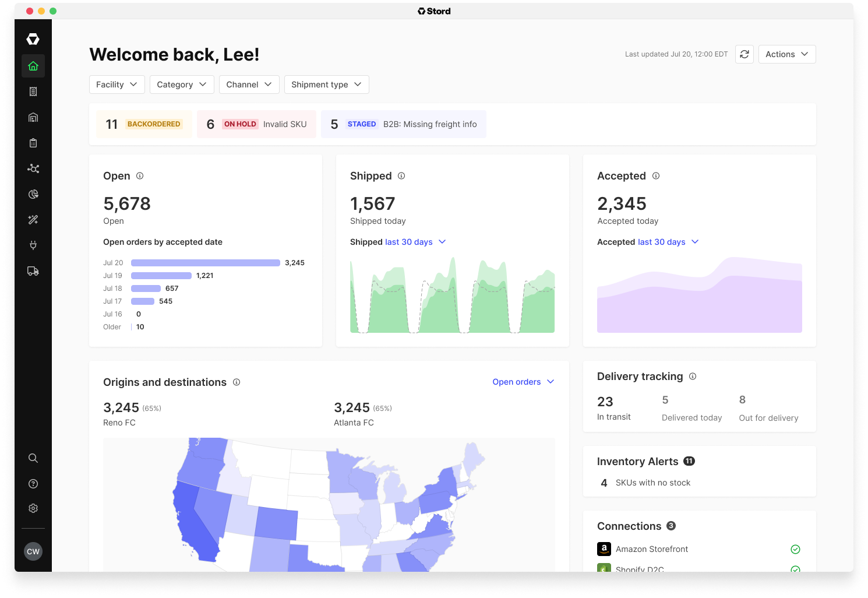Screen dimensions: 868x598
Task: Open the settings gear in sidebar
Action: click(x=33, y=508)
